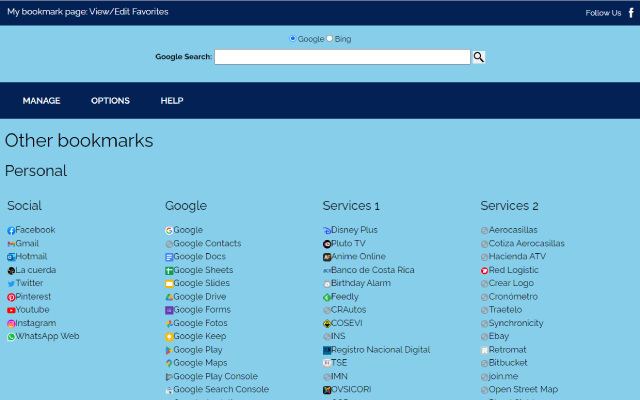The width and height of the screenshot is (640, 400).
Task: Open the Google Contacts link
Action: (x=207, y=244)
